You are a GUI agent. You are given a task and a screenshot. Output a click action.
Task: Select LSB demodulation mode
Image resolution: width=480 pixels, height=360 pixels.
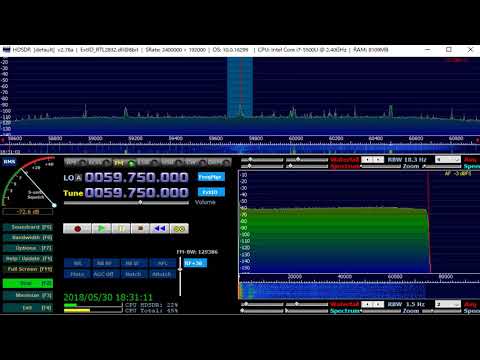tap(148, 163)
